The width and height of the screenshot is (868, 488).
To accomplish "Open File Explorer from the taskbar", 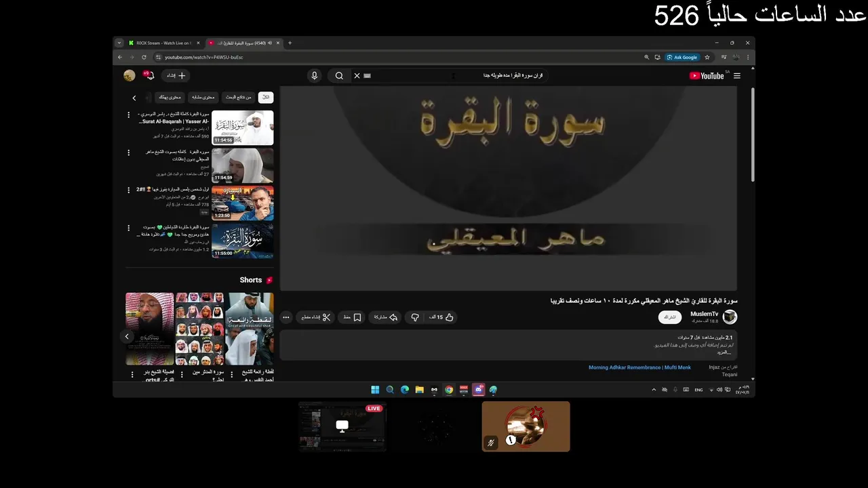I will click(x=420, y=390).
